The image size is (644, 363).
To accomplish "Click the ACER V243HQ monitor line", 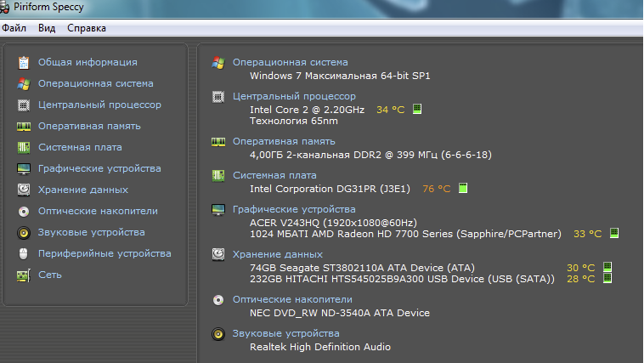I will click(x=334, y=223).
